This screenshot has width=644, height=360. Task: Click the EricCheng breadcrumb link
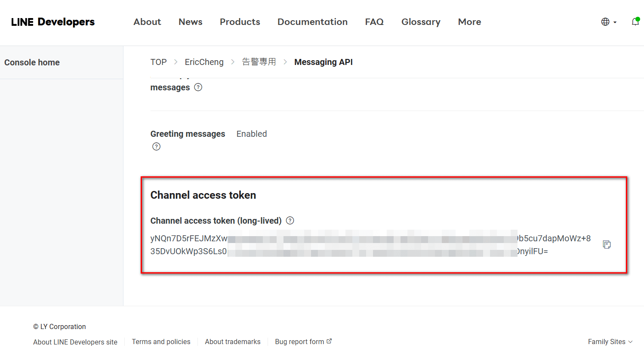(204, 62)
